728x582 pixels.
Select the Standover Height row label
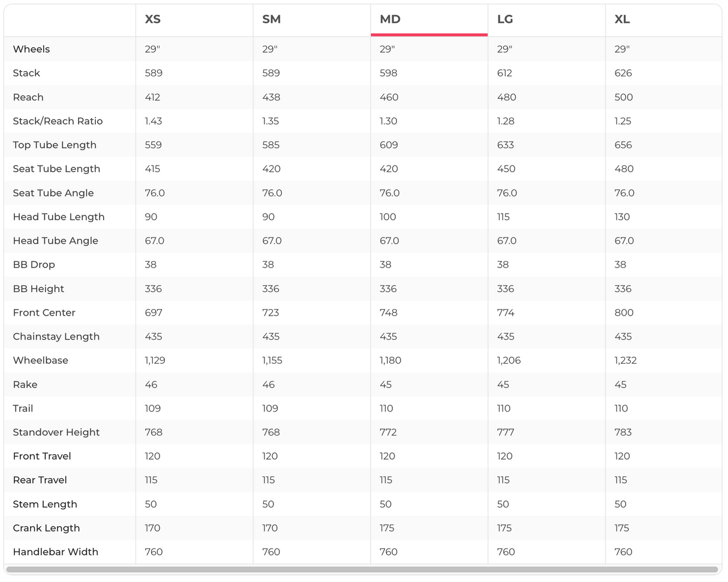click(56, 433)
